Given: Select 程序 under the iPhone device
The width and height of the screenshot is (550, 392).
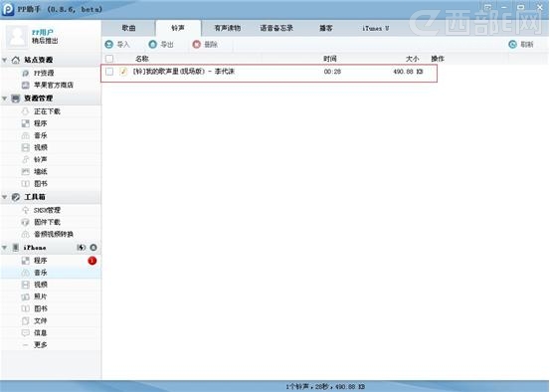Looking at the screenshot, I should click(51, 261).
